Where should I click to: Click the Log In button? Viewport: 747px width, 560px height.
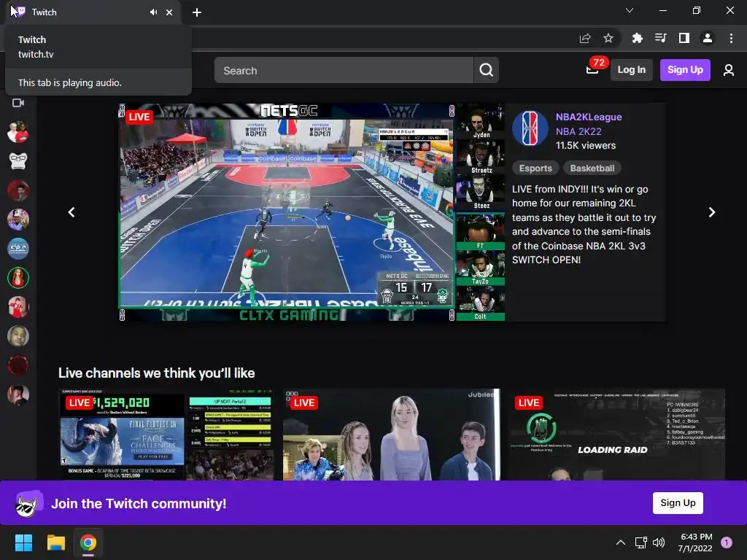(x=631, y=70)
